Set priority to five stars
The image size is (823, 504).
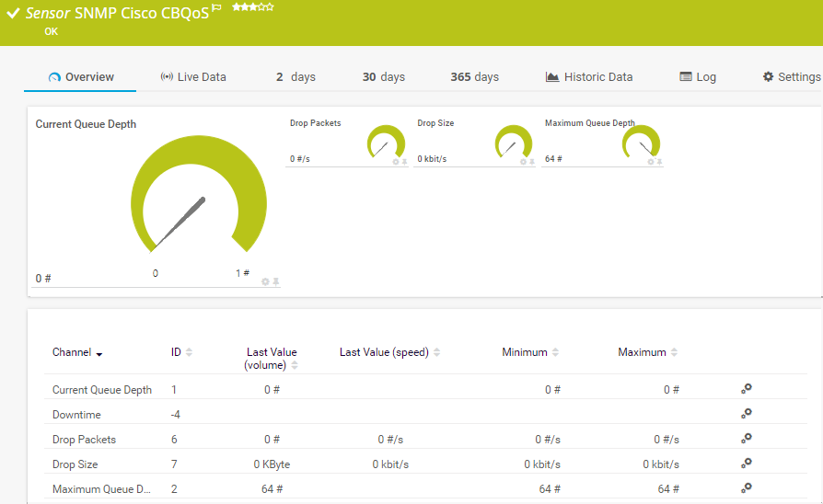pyautogui.click(x=270, y=7)
